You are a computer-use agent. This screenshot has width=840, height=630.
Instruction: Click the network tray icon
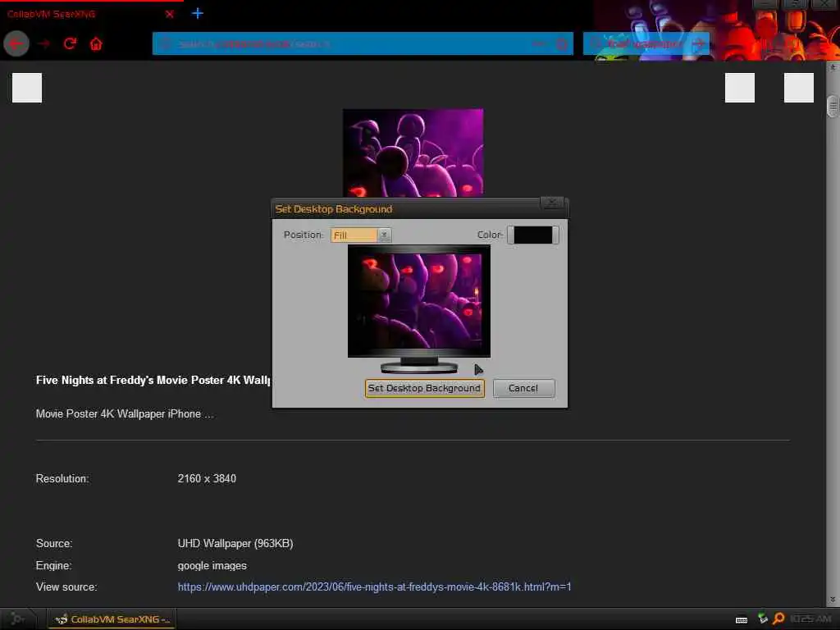pyautogui.click(x=763, y=619)
